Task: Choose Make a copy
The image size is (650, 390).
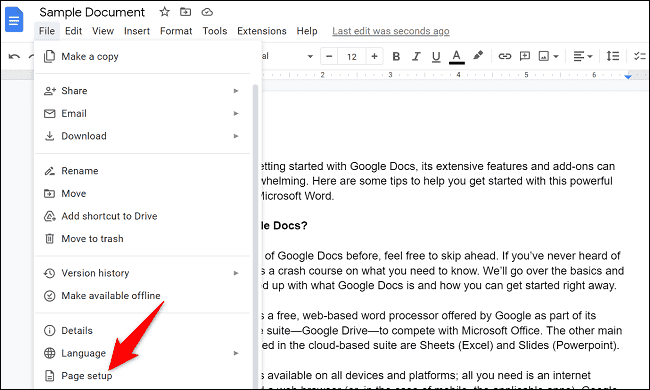Action: click(143, 56)
